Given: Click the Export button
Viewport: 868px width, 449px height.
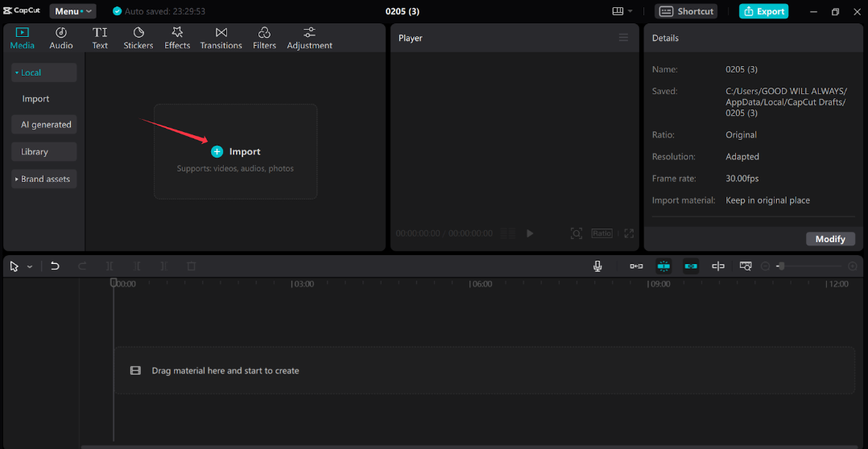Looking at the screenshot, I should click(x=763, y=11).
